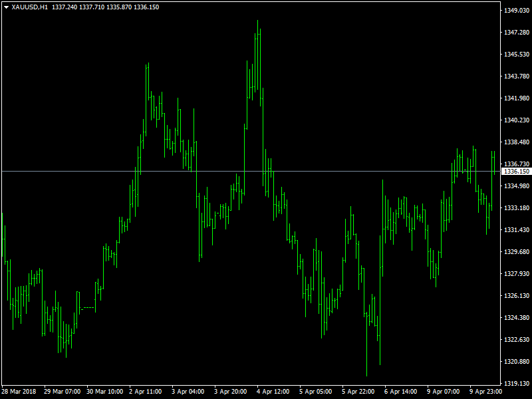Image resolution: width=532 pixels, height=399 pixels.
Task: Click the 28 Mar 2018 time label
Action: pyautogui.click(x=19, y=392)
